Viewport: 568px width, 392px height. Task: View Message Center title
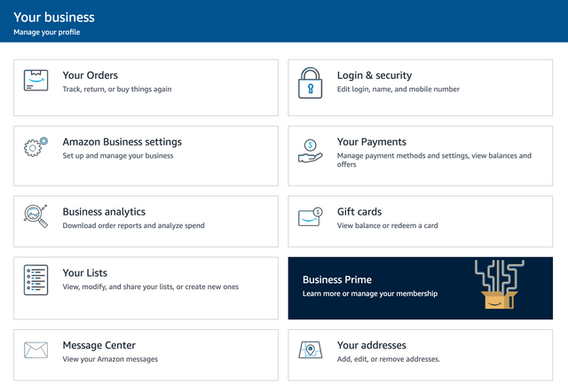point(99,345)
